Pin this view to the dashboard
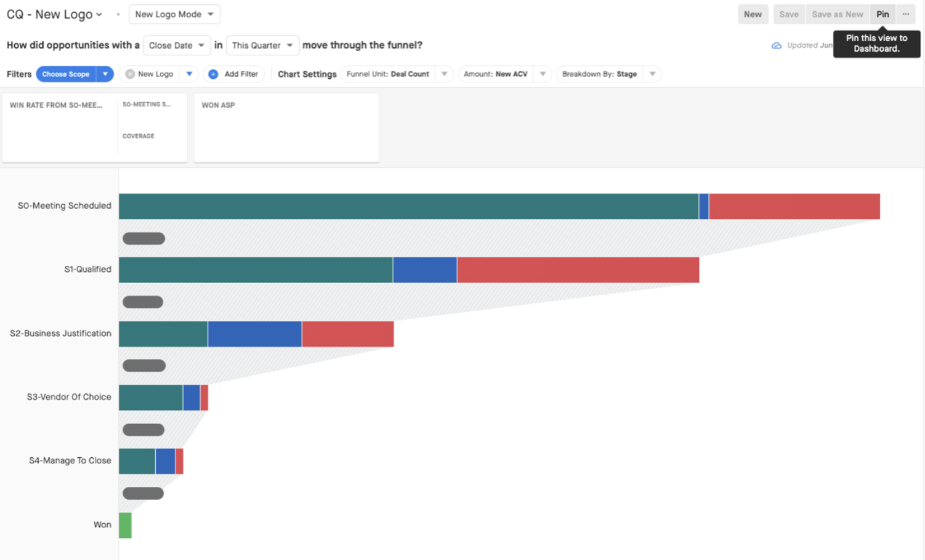This screenshot has height=560, width=925. [883, 14]
